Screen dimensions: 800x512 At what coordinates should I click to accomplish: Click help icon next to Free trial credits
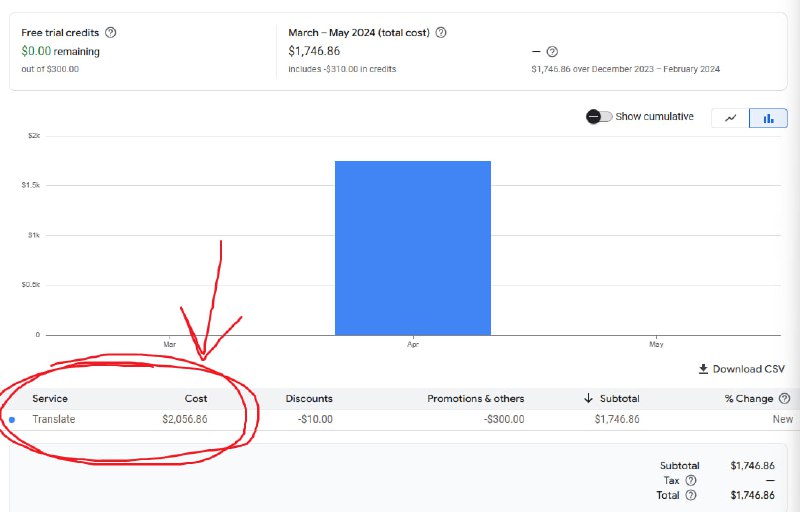[111, 32]
